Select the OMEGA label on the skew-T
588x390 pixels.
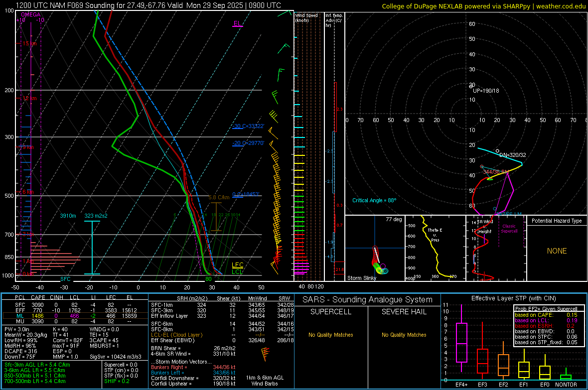(31, 14)
